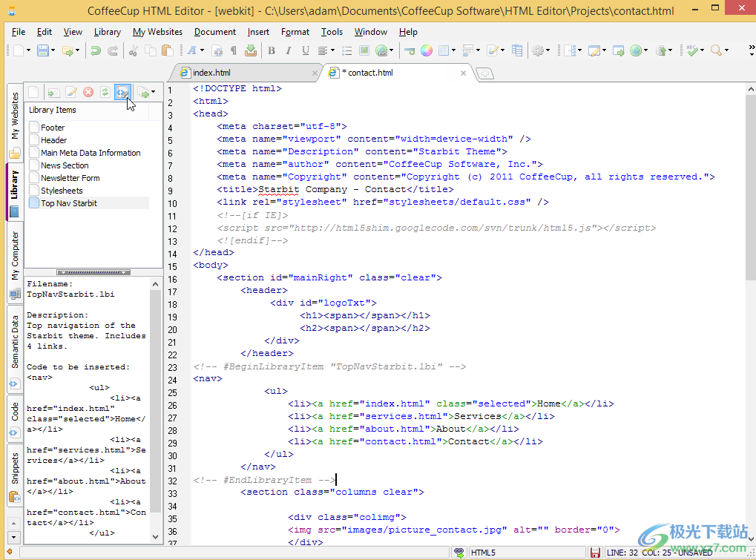This screenshot has width=756, height=560.
Task: Open the Code side tab
Action: [15, 418]
